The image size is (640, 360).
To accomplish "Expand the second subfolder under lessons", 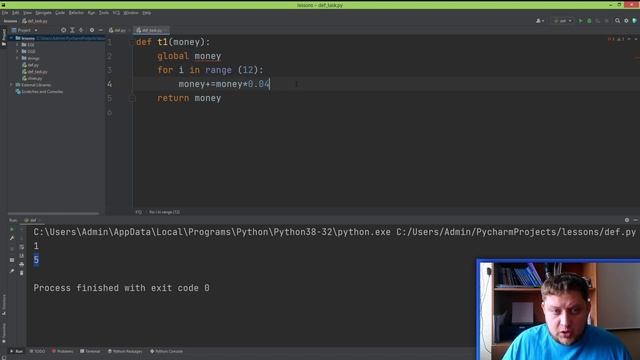I will pos(17,51).
